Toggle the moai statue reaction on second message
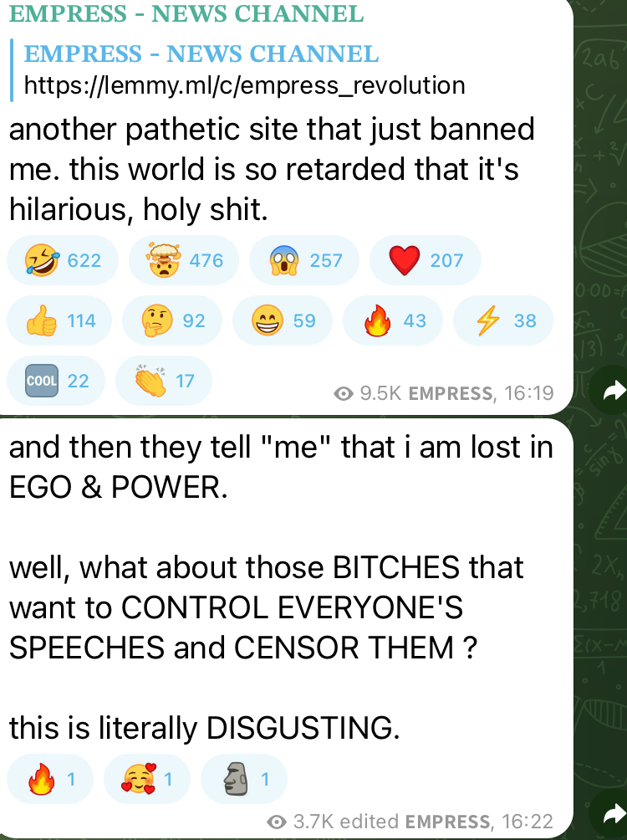 243,779
